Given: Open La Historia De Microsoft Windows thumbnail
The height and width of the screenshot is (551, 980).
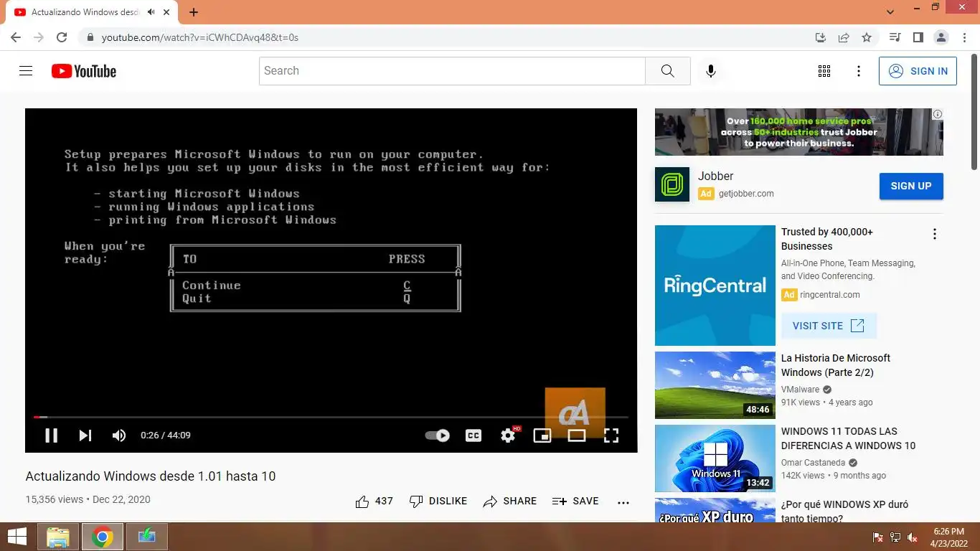Looking at the screenshot, I should click(x=715, y=385).
